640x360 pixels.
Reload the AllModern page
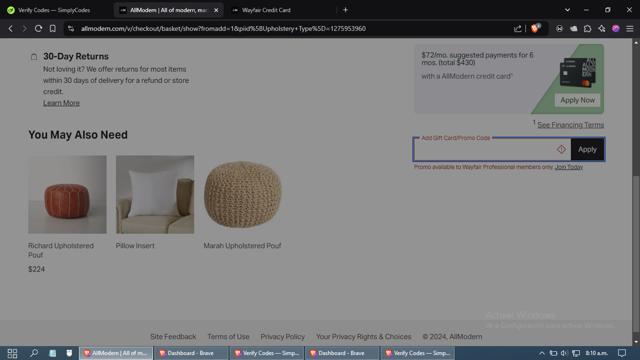coord(38,29)
